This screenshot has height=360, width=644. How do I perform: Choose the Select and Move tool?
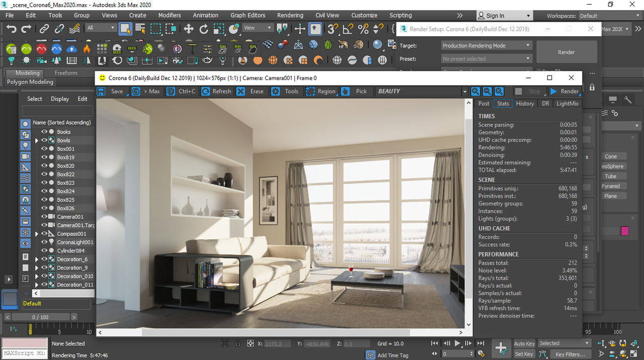[188, 29]
